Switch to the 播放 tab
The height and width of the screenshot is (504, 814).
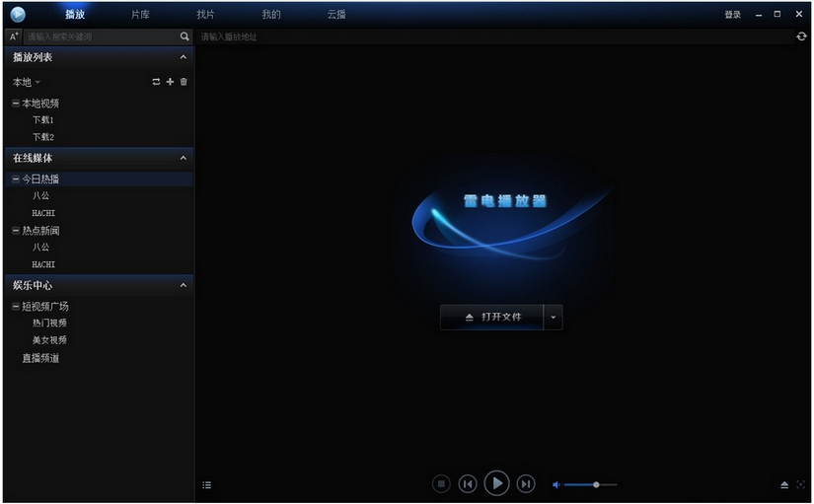(x=75, y=15)
